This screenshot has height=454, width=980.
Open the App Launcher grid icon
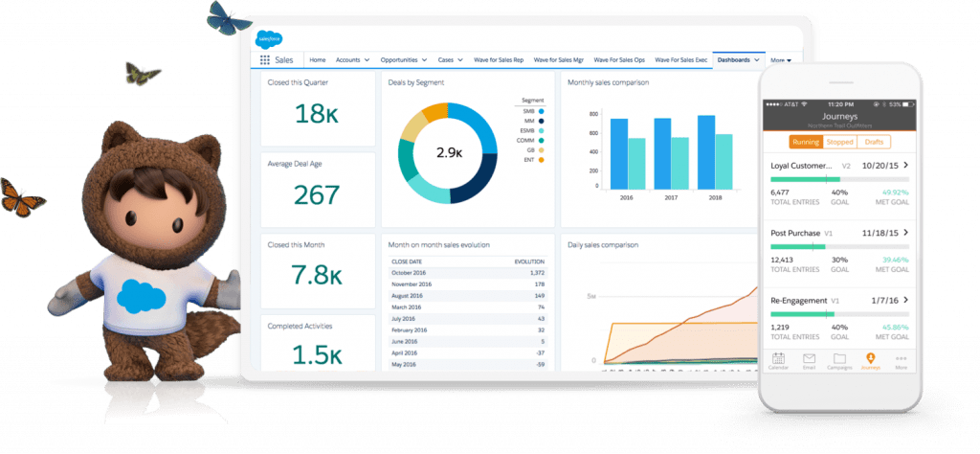[x=264, y=60]
